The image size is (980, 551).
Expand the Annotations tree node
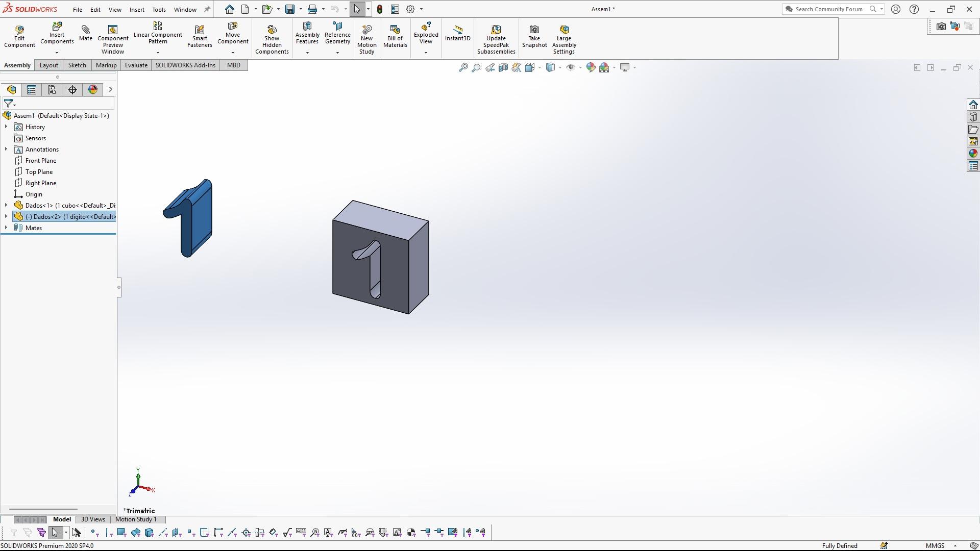6,149
